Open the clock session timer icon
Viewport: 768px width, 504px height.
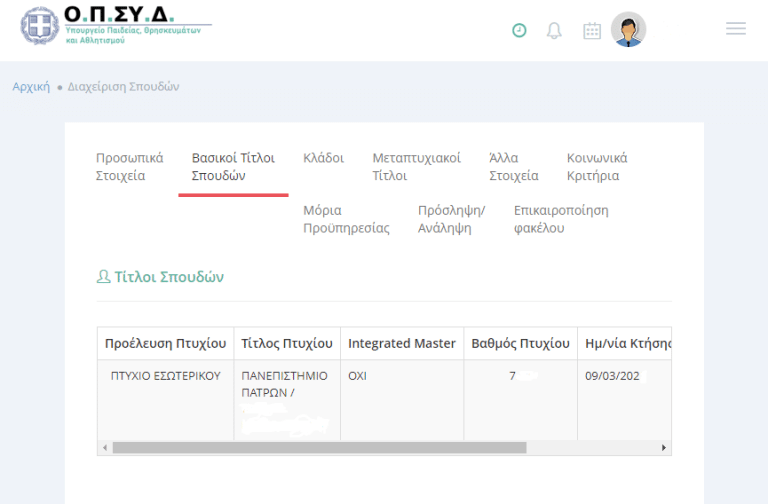coord(519,30)
